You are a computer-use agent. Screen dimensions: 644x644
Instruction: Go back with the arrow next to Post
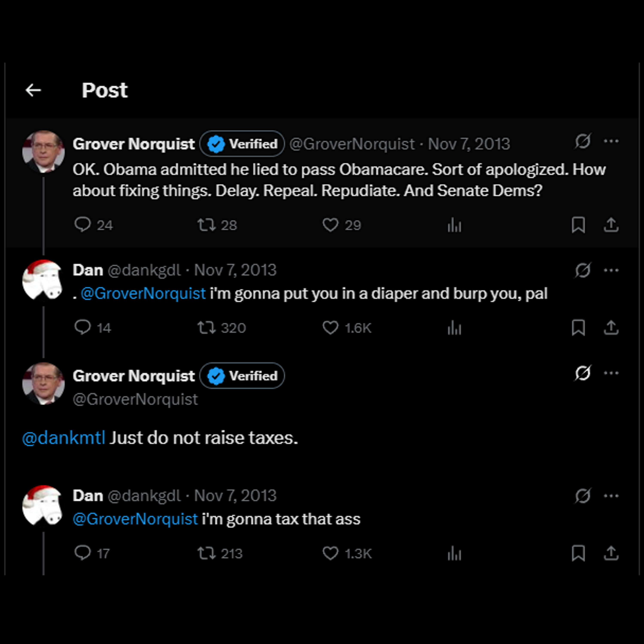(33, 90)
